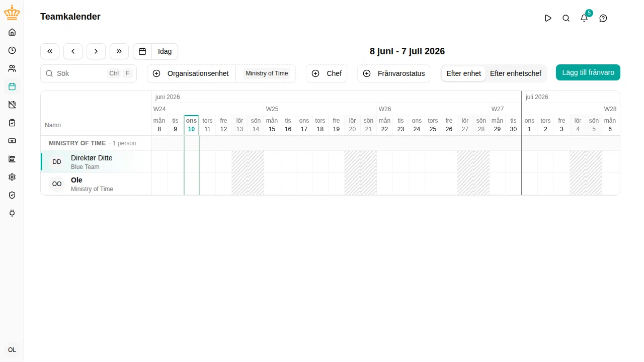Click the DD avatar

(x=57, y=162)
